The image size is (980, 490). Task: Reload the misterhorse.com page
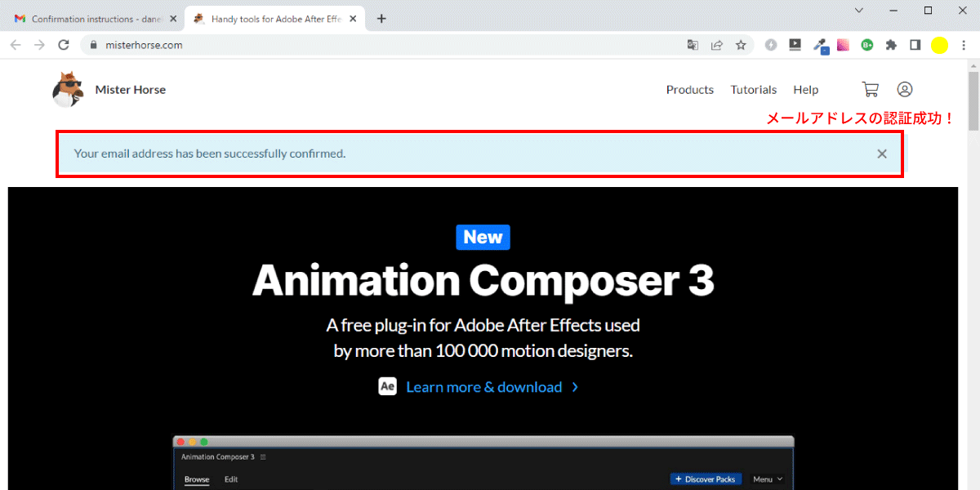coord(64,45)
